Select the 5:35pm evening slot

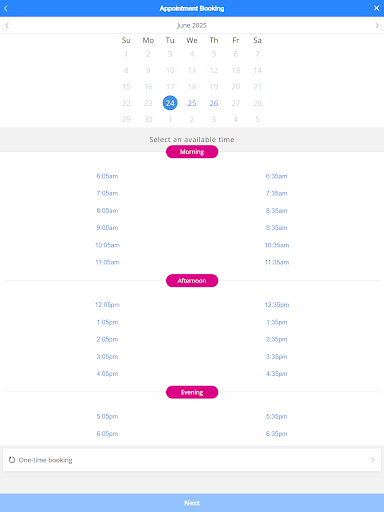click(x=277, y=416)
